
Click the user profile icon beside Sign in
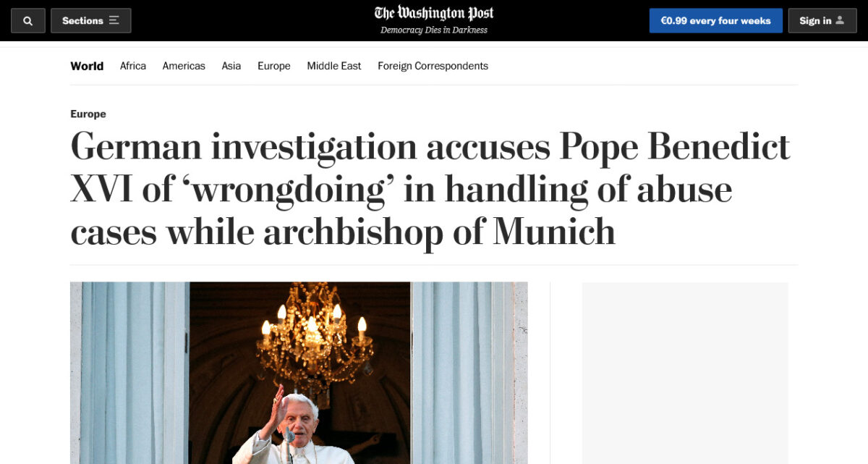click(x=840, y=20)
